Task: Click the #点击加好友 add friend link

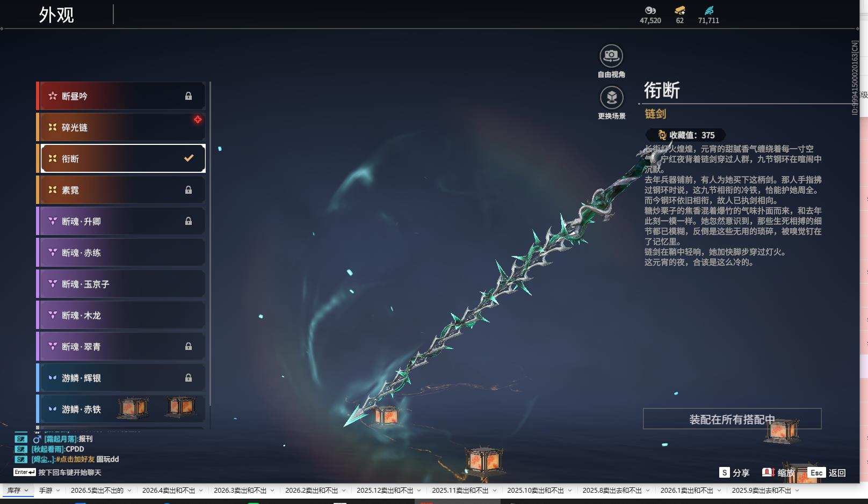Action: [x=75, y=459]
